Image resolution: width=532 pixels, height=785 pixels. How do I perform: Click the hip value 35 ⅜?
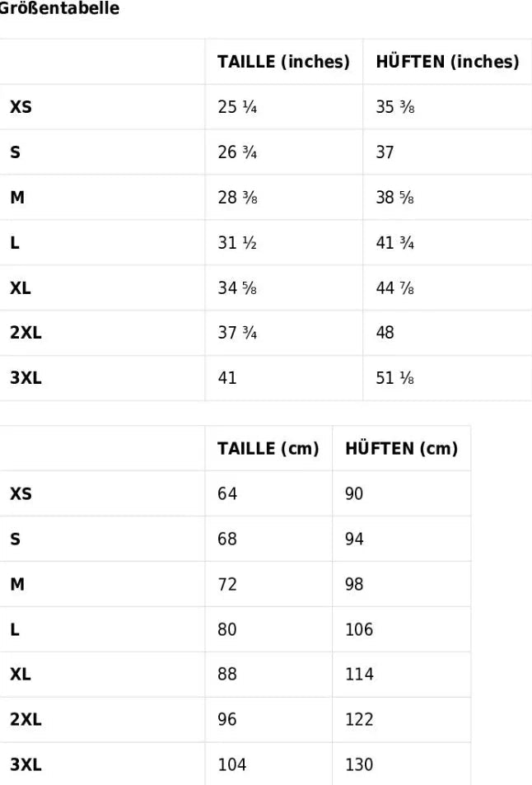point(395,107)
